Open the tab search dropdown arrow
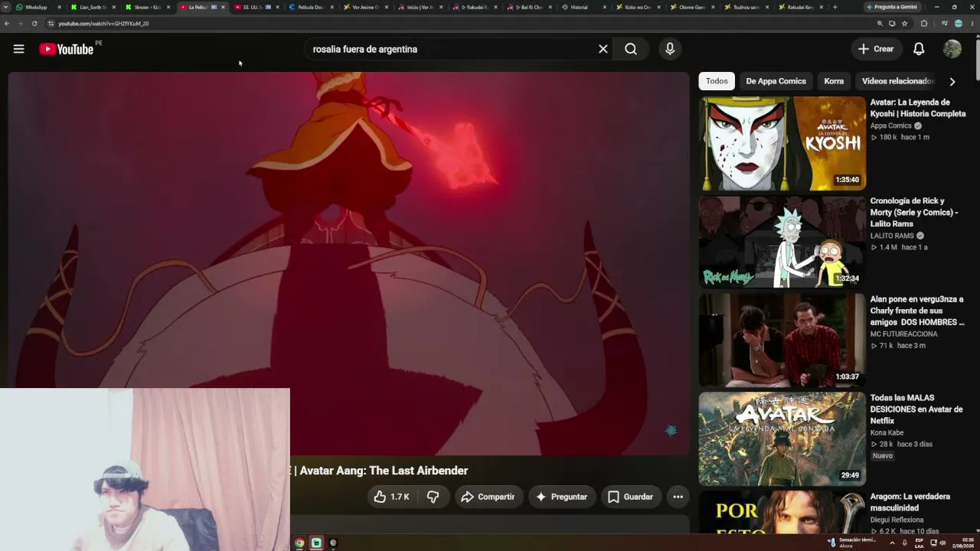Viewport: 980px width, 551px height. [6, 7]
